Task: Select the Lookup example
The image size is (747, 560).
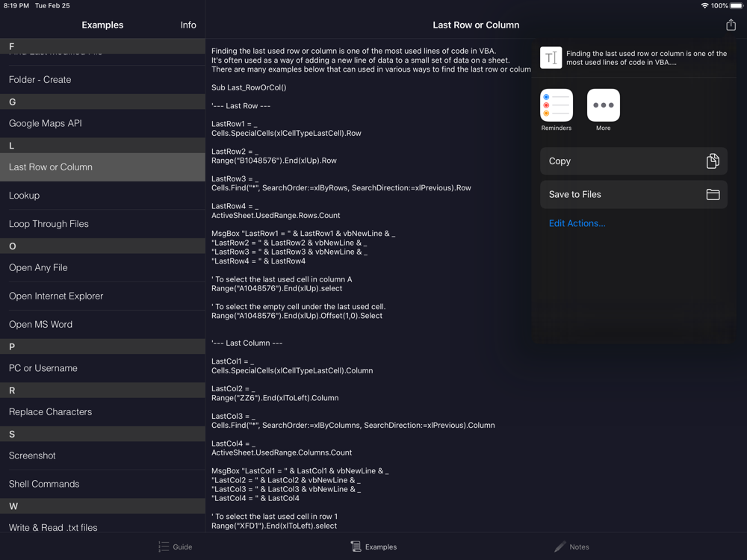Action: click(x=102, y=195)
